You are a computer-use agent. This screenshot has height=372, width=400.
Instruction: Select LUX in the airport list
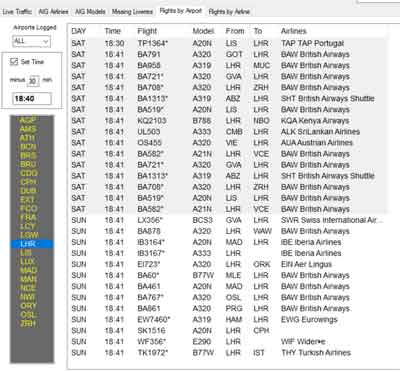(27, 262)
